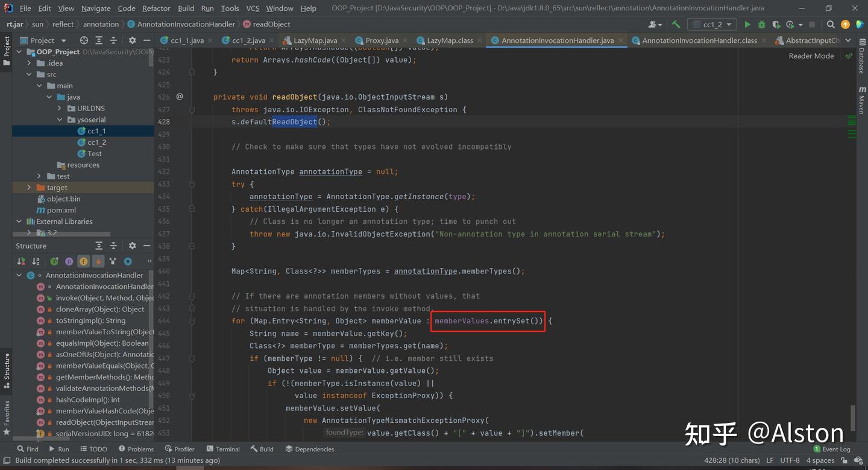This screenshot has height=470, width=868.
Task: Open the Dependencies tool window
Action: (310, 449)
